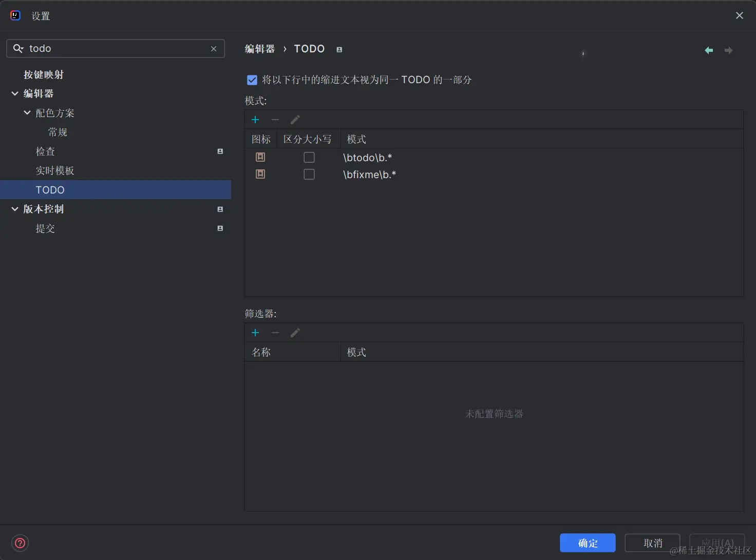The width and height of the screenshot is (756, 560).
Task: Edit filter using the pencil icon
Action: (x=295, y=333)
